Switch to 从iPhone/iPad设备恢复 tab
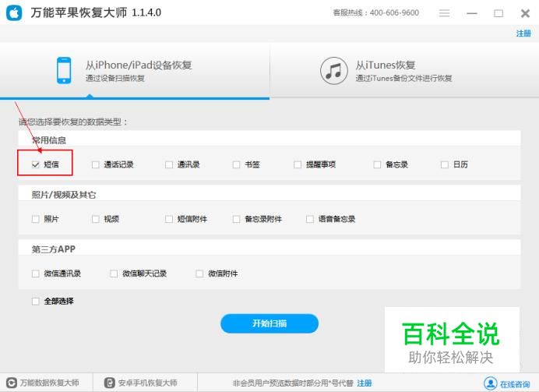This screenshot has height=392, width=539. click(135, 70)
